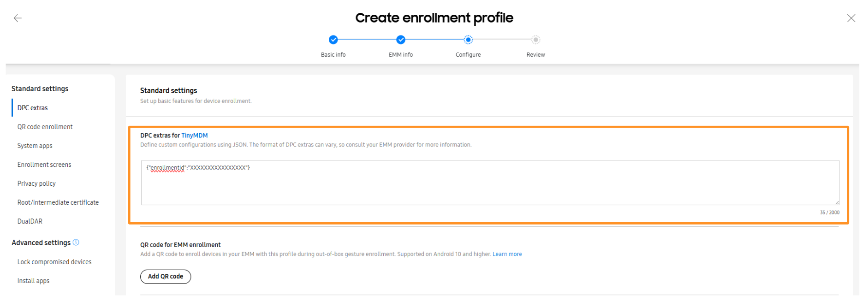This screenshot has height=301, width=868.
Task: Open DPC extras in the sidebar
Action: pos(33,108)
